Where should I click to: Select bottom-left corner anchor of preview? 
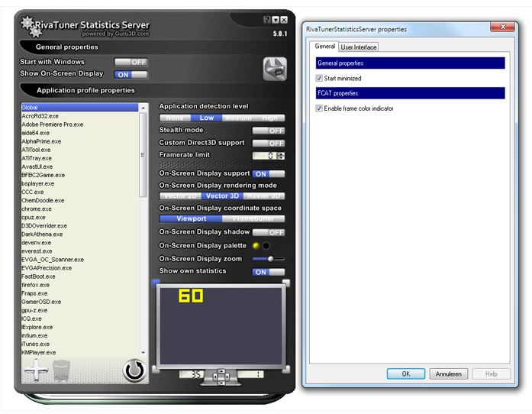[x=156, y=369]
